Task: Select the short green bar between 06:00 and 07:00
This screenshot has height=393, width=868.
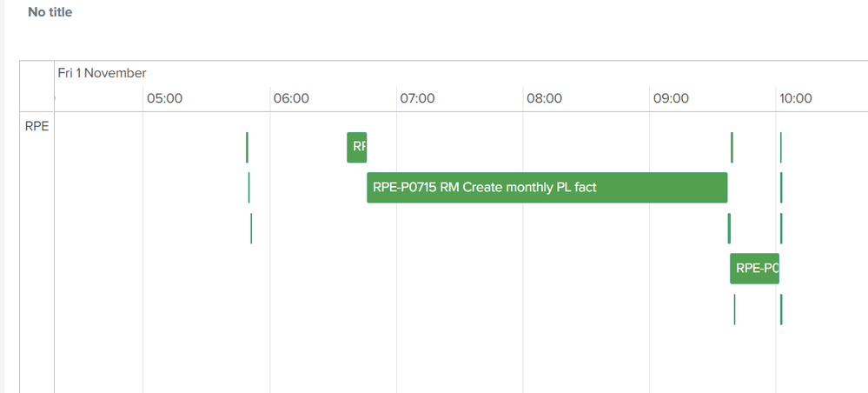Action: coord(356,147)
